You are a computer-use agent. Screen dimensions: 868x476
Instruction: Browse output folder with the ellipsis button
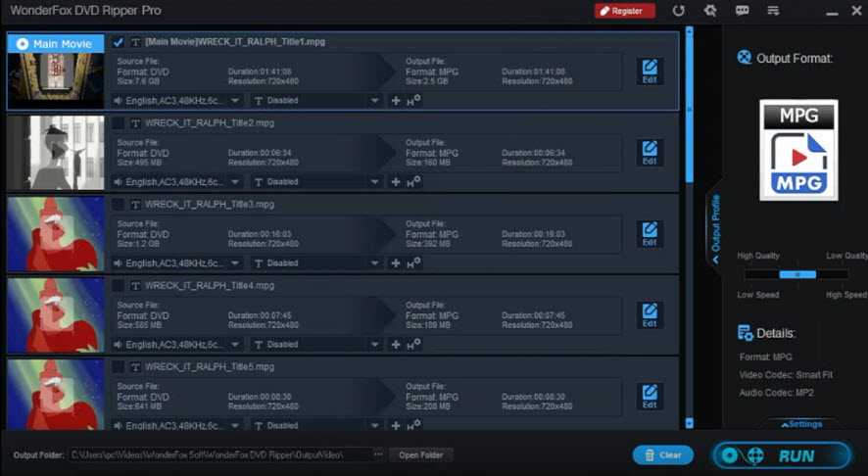[x=378, y=454]
